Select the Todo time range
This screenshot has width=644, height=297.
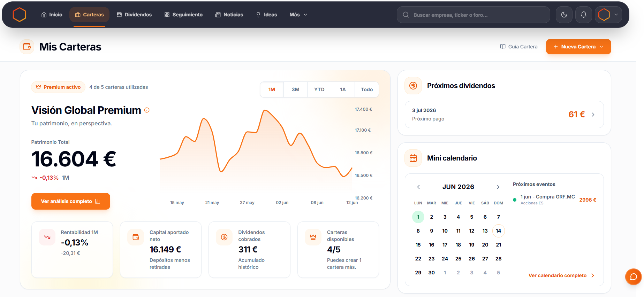367,89
